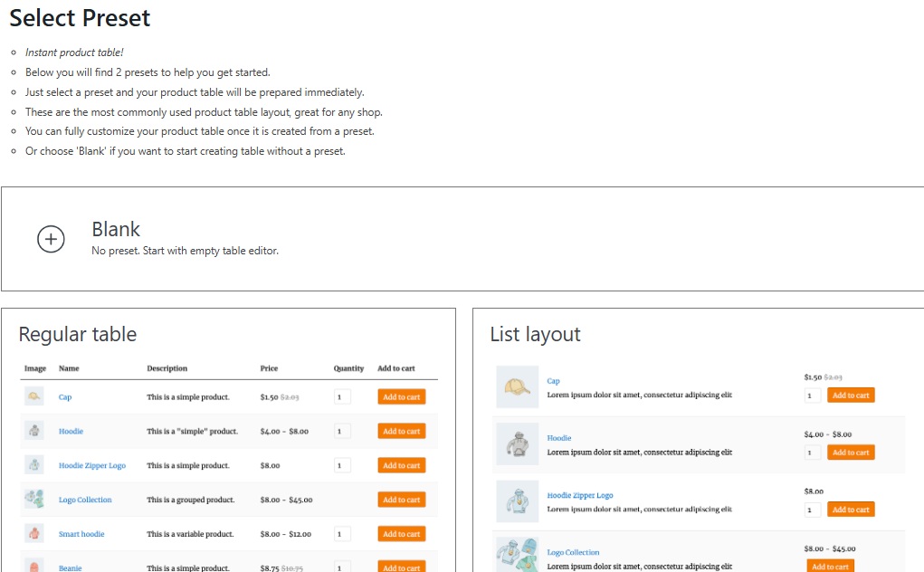Click the plus circle icon beside Blank
The width and height of the screenshot is (924, 572).
point(51,239)
